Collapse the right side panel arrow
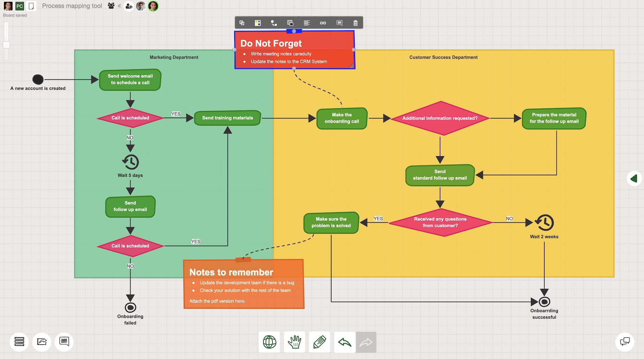The width and height of the screenshot is (644, 359). point(634,178)
